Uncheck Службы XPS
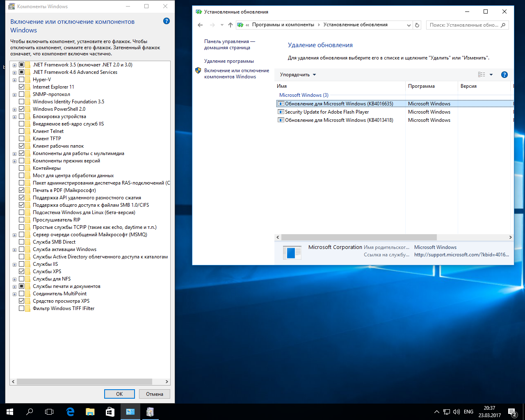 tap(21, 272)
